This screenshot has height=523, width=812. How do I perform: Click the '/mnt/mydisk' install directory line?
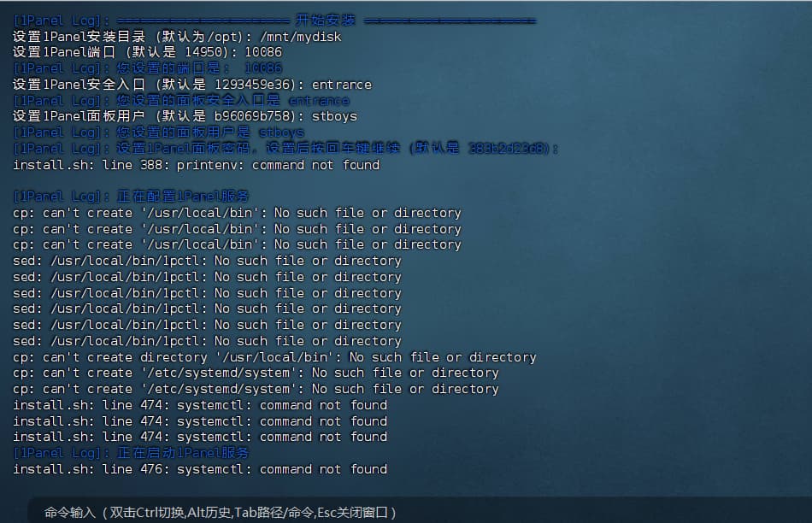point(177,37)
